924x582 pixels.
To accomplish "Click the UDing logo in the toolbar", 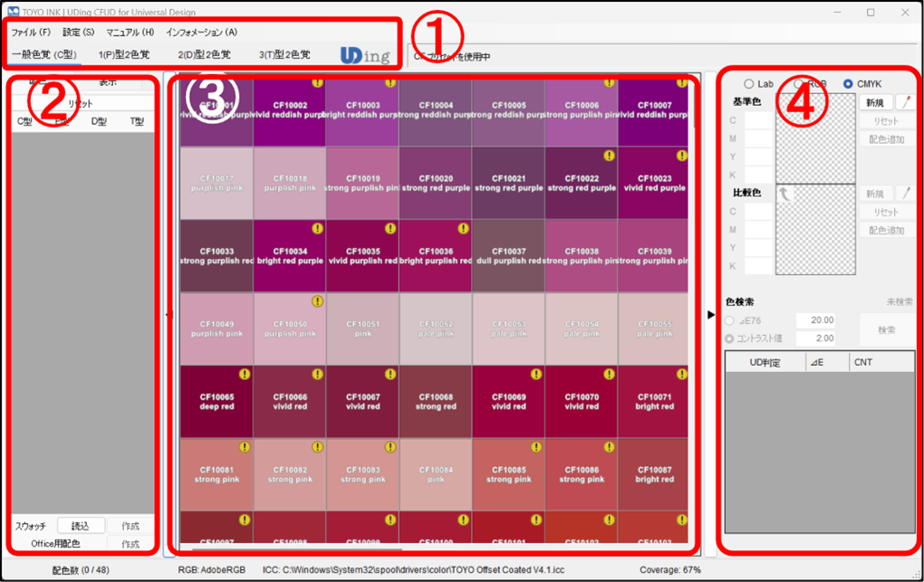I will 365,56.
